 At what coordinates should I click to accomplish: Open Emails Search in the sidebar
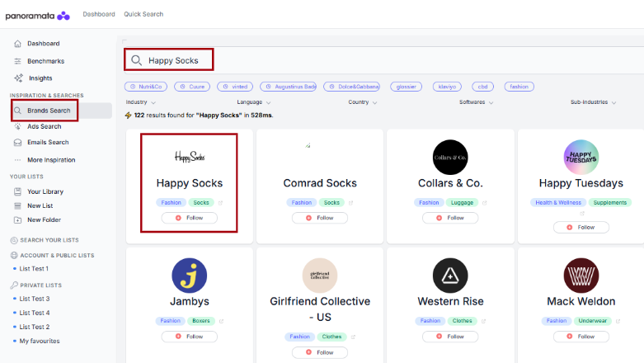coord(48,142)
